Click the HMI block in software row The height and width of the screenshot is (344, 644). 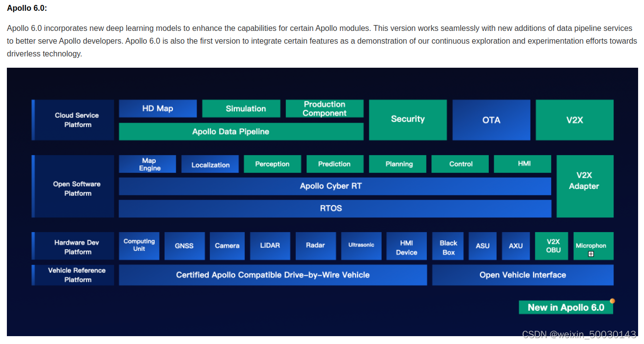(x=522, y=164)
